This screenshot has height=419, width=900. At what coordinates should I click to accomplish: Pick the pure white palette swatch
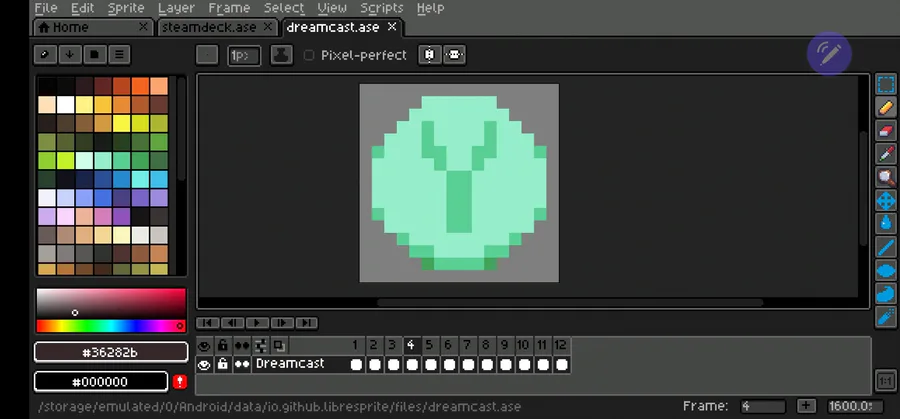66,105
